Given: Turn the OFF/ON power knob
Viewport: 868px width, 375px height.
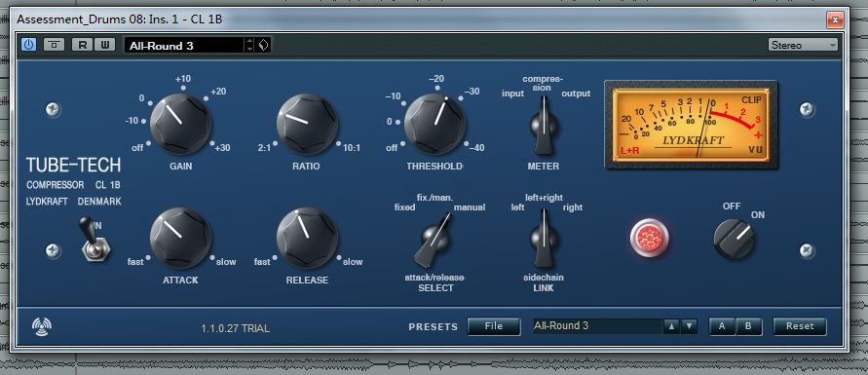Looking at the screenshot, I should point(734,239).
